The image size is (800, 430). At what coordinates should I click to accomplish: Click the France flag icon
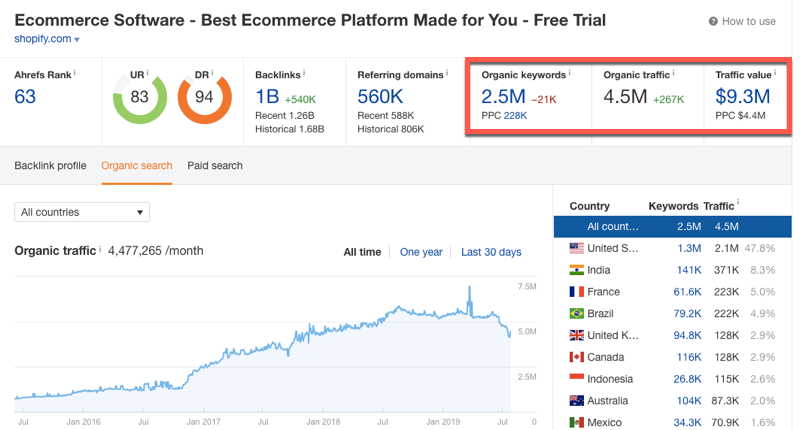pos(576,292)
